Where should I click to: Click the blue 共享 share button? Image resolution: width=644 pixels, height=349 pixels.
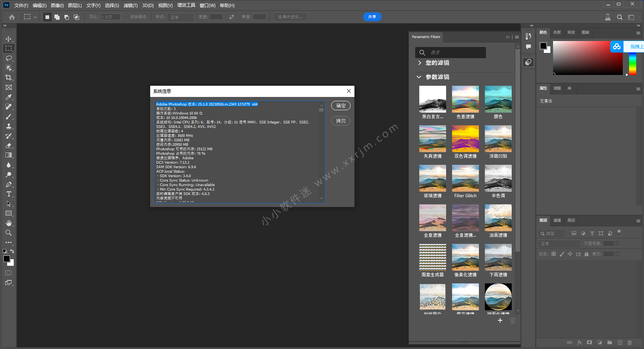tap(372, 17)
